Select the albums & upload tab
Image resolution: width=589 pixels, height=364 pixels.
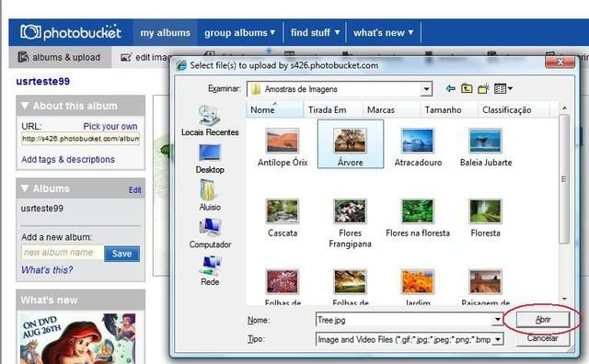(60, 57)
